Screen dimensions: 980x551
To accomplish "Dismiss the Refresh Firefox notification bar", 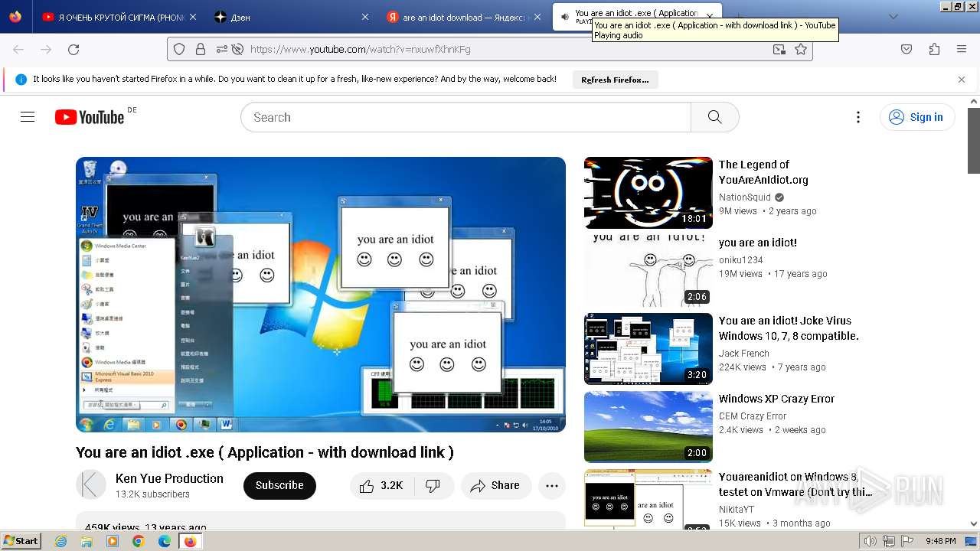I will coord(962,80).
